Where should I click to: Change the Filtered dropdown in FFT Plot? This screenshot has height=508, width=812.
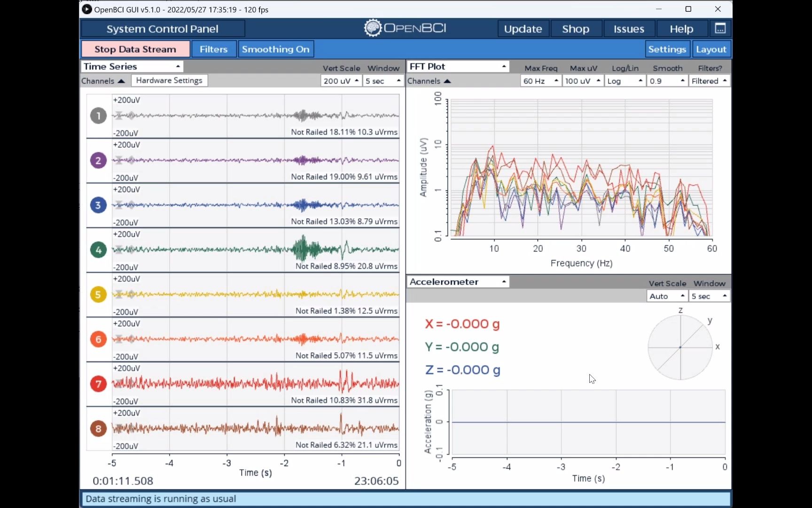(x=710, y=81)
